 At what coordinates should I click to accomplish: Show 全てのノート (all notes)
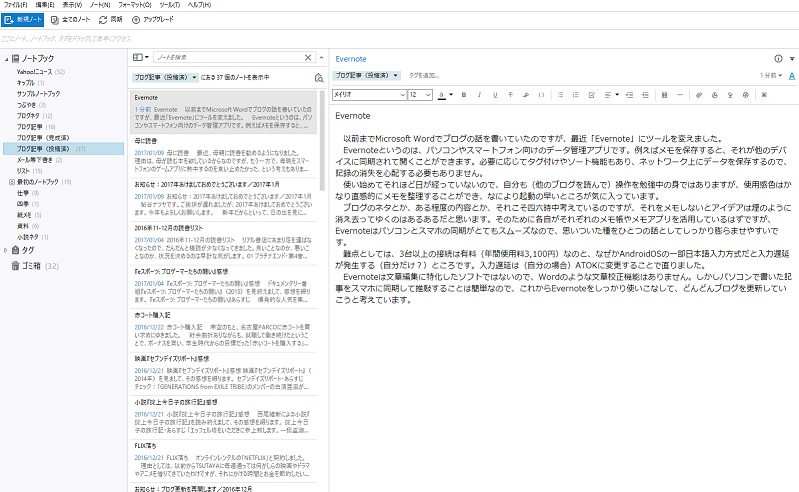pos(71,20)
